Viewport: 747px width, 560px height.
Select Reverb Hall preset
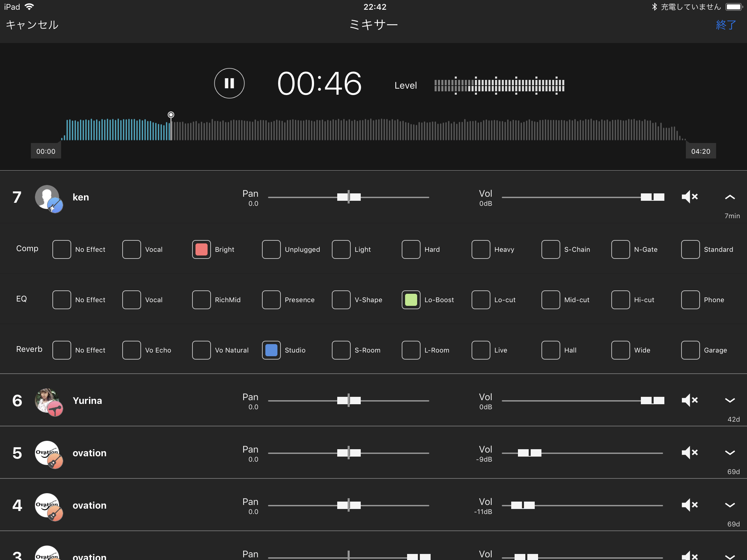point(551,350)
